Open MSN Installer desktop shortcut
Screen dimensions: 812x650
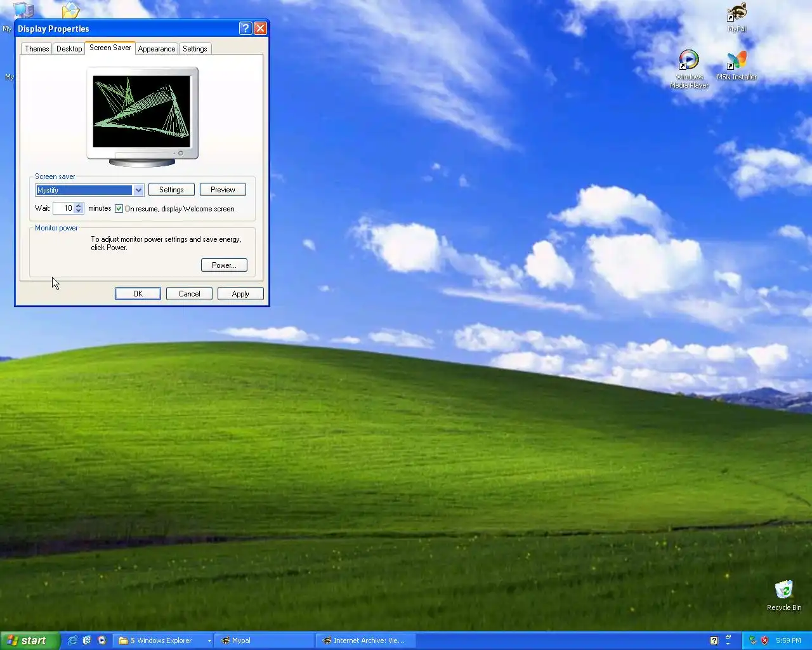point(737,65)
